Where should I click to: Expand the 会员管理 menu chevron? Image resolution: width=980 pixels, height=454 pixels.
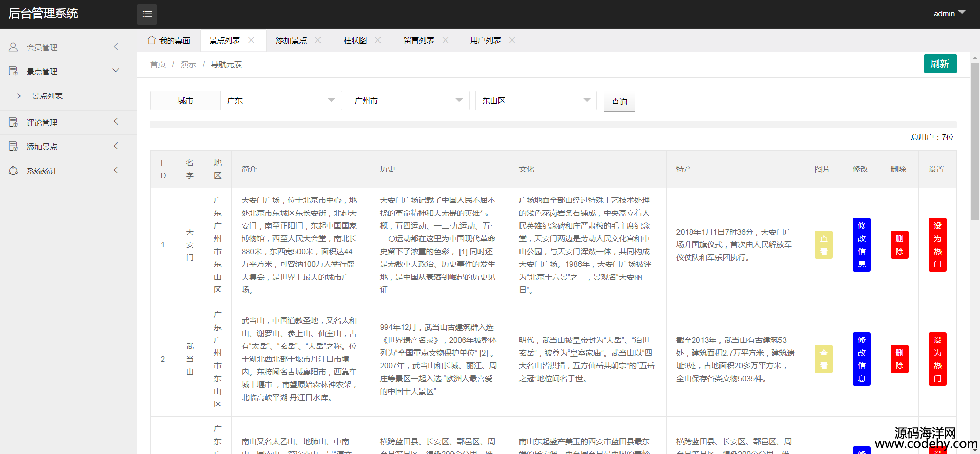116,47
